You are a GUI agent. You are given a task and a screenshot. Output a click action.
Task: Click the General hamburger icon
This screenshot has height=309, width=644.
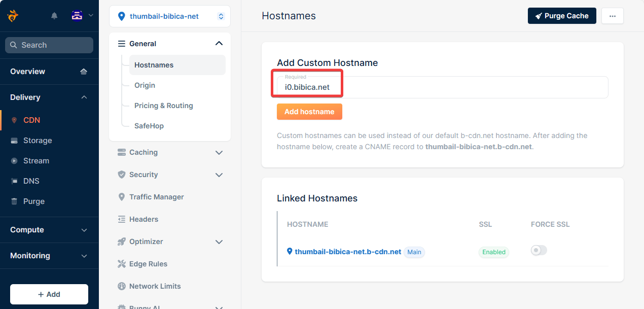[x=122, y=44]
